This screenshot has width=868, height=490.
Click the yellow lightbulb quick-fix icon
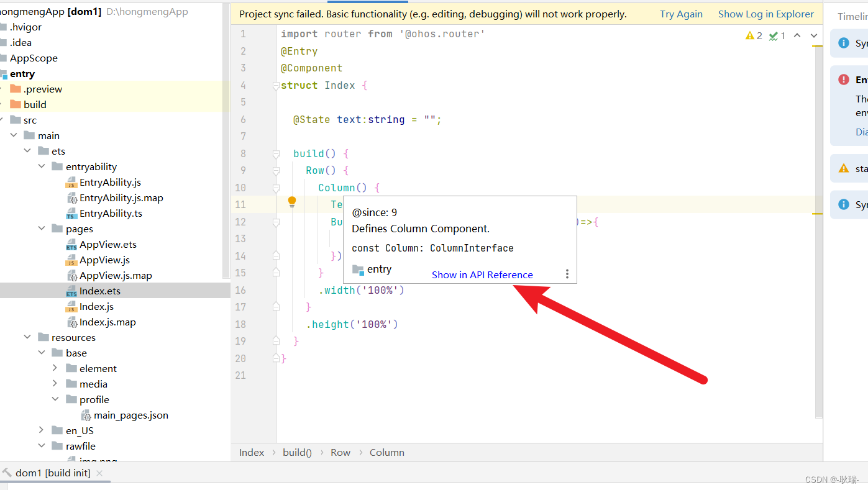(292, 202)
